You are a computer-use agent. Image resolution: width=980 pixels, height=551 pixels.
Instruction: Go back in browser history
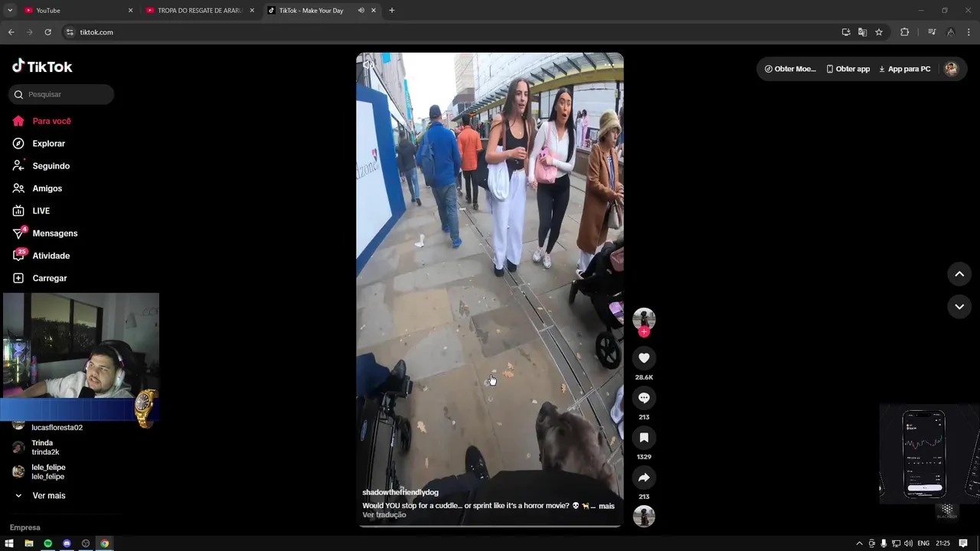(11, 32)
